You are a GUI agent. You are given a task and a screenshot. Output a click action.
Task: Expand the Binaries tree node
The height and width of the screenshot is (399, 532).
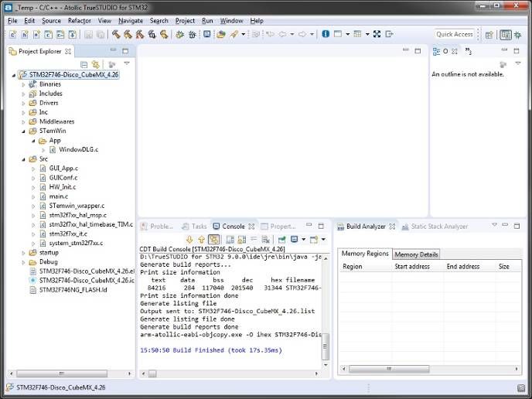pos(23,84)
